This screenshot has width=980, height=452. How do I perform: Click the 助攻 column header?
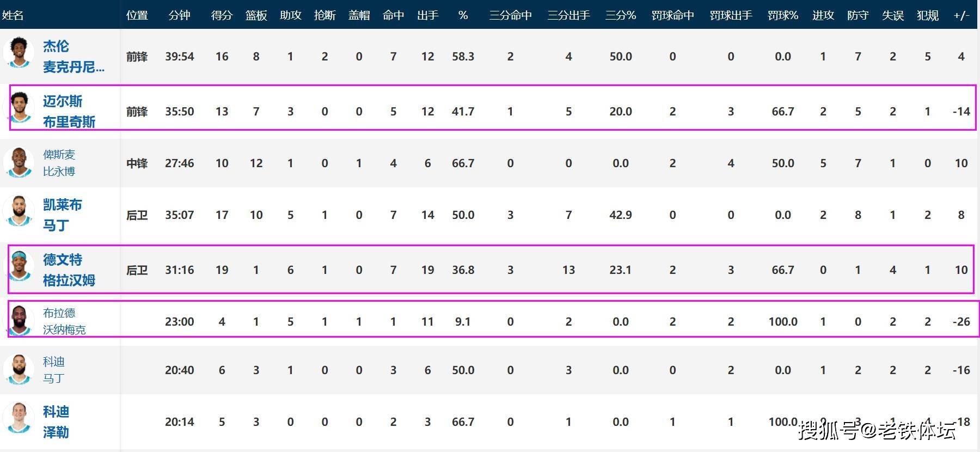pyautogui.click(x=290, y=15)
